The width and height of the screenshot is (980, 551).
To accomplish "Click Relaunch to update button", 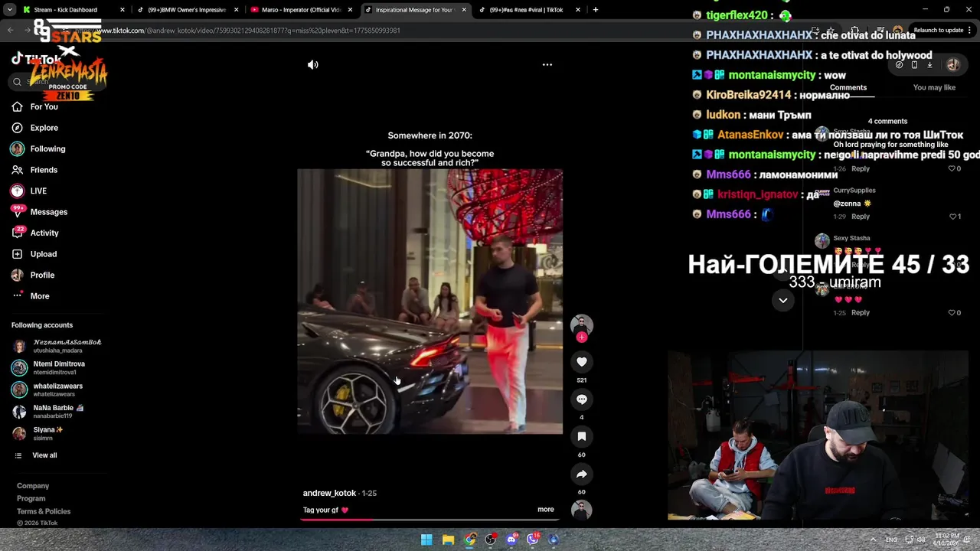I will pos(938,31).
